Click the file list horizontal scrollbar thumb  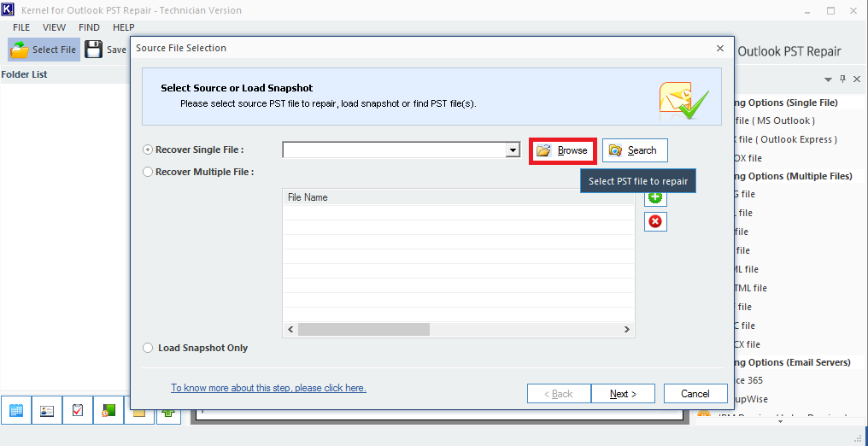click(364, 329)
